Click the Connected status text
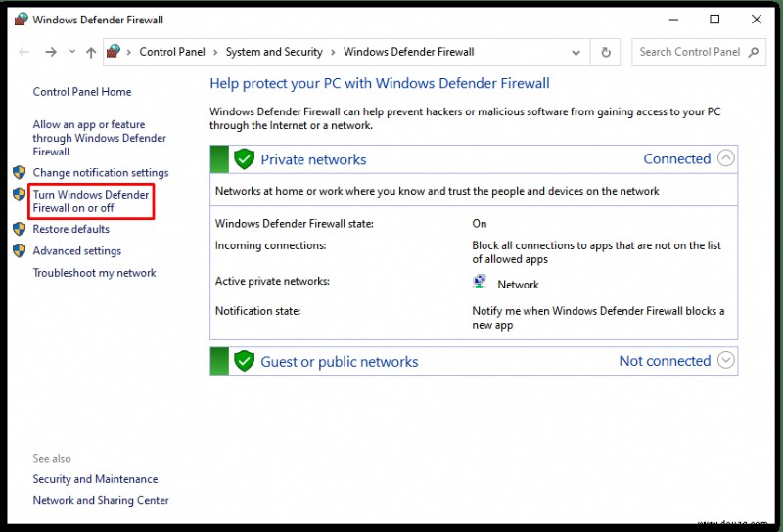 click(x=676, y=158)
